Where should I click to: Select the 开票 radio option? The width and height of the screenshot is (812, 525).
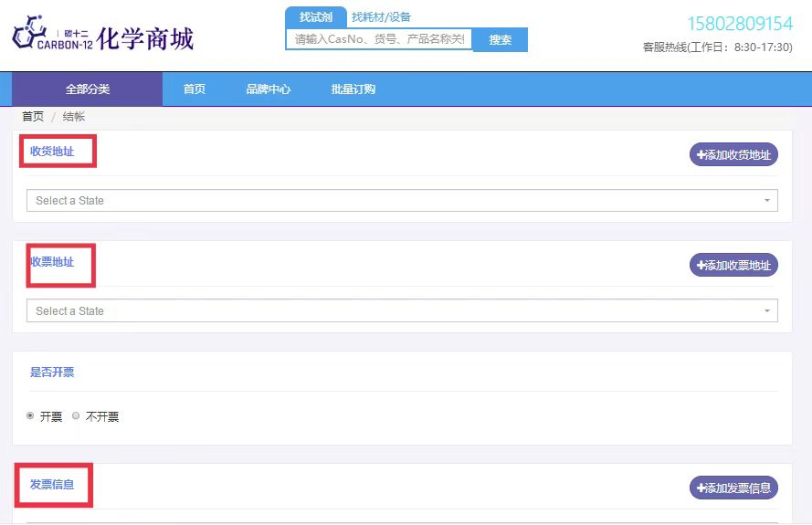coord(30,415)
